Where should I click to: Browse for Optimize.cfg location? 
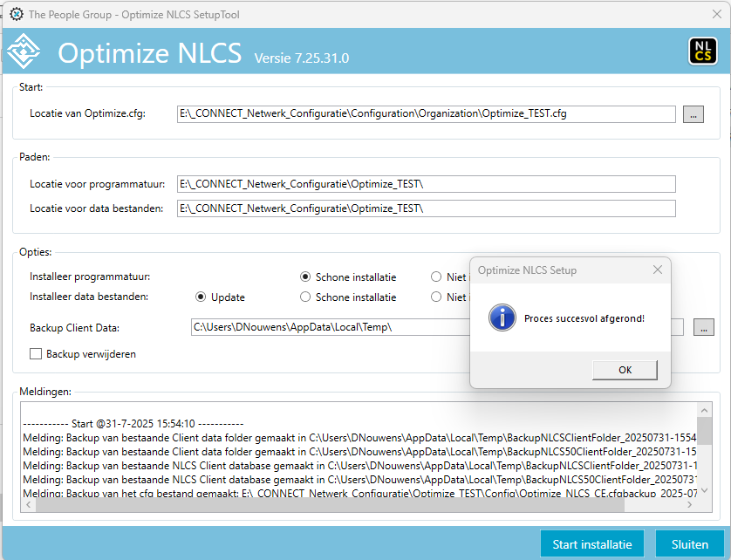[693, 114]
